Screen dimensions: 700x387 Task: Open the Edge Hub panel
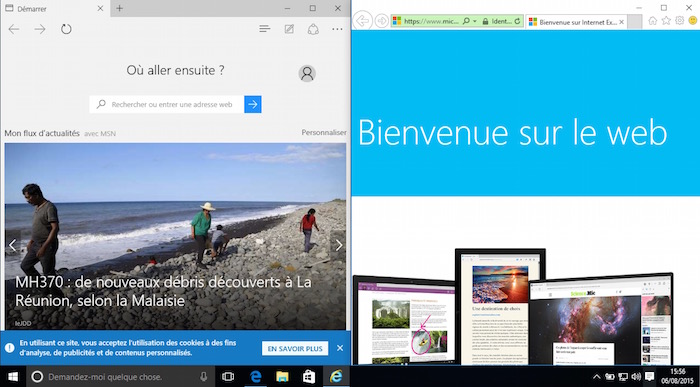(x=265, y=29)
